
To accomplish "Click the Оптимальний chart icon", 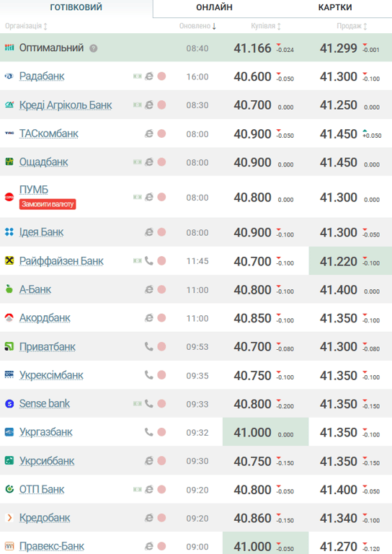I will point(9,48).
